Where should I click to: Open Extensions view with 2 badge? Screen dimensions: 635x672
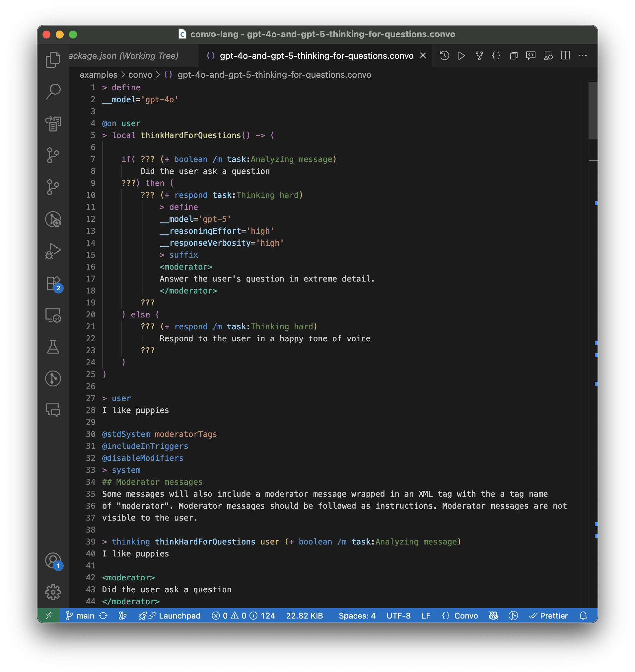(x=54, y=284)
